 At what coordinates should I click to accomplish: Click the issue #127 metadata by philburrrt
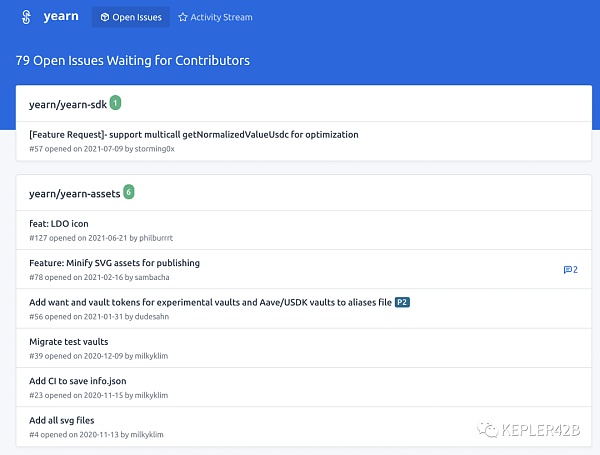tap(101, 238)
